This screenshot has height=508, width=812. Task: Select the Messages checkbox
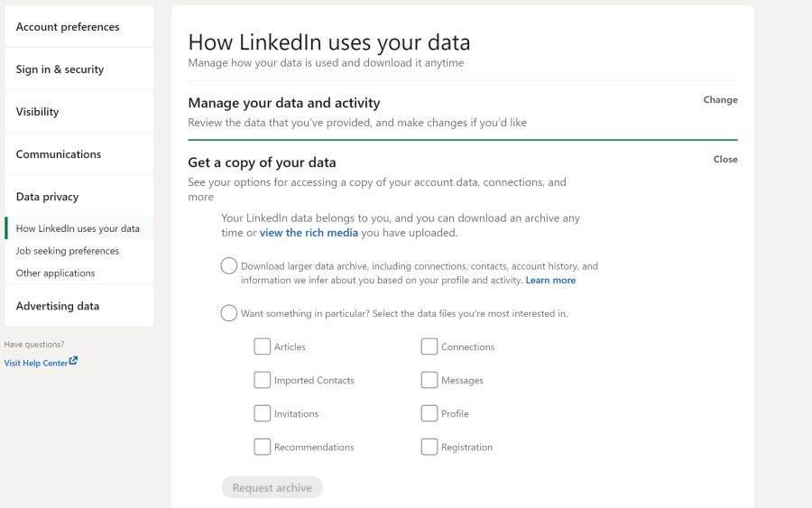coord(429,380)
